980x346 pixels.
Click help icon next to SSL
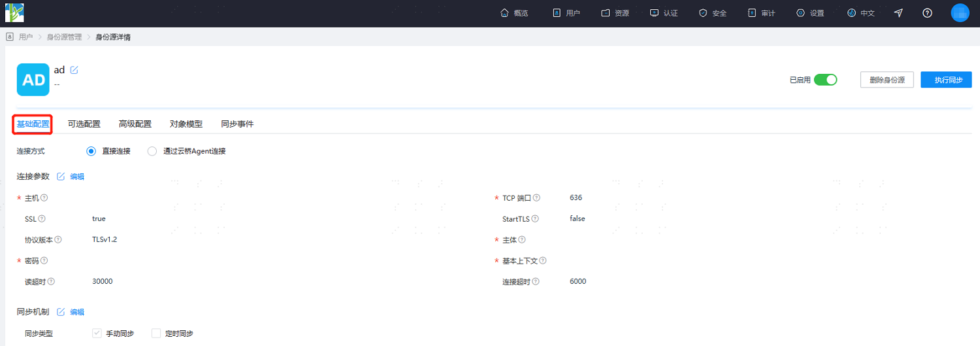coord(42,218)
